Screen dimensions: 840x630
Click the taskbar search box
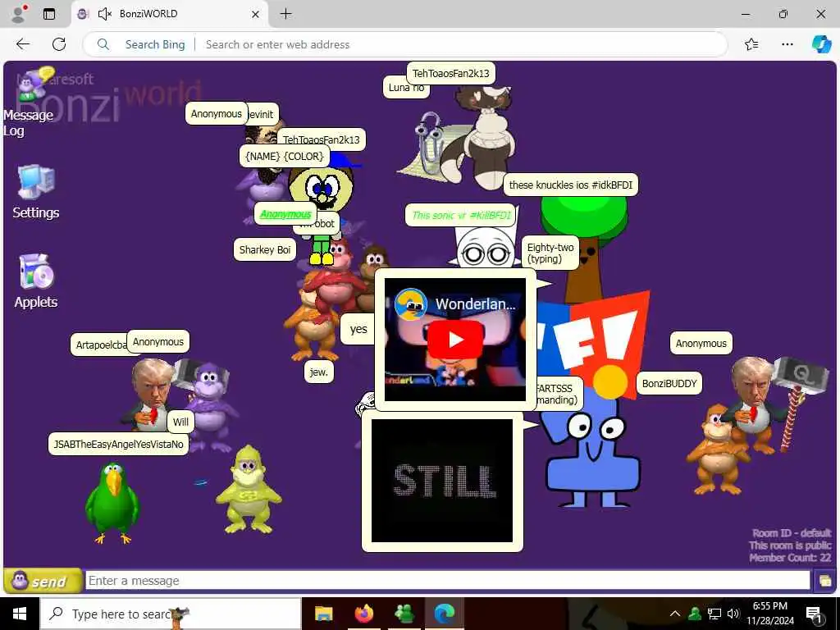tap(171, 614)
